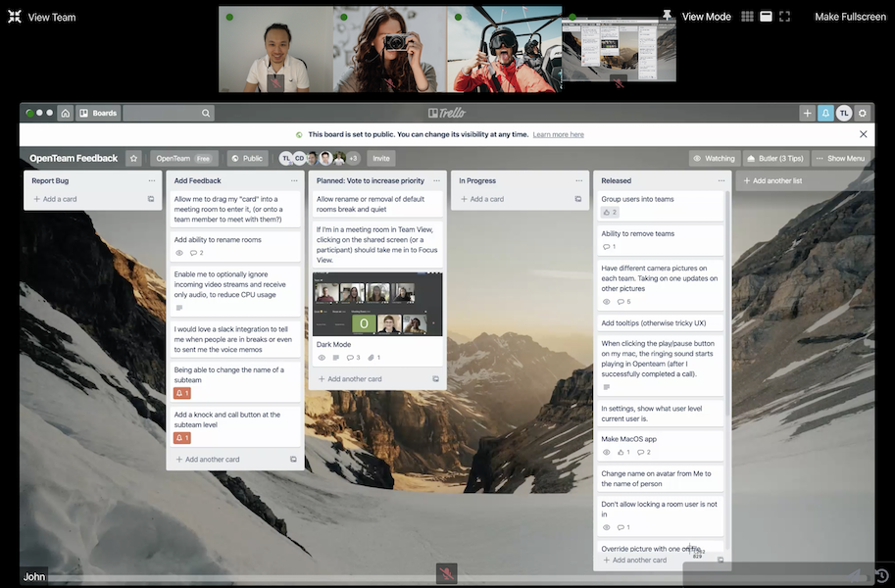Toggle the Watching button
Image resolution: width=895 pixels, height=588 pixels.
tap(714, 158)
